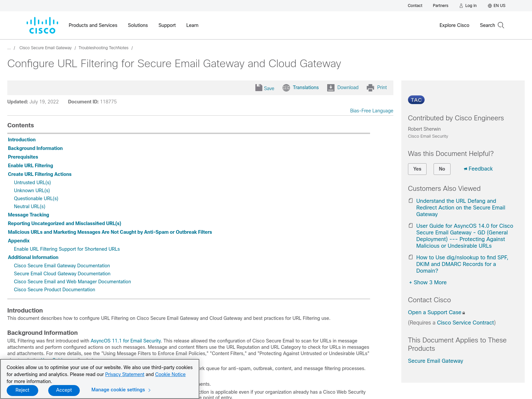The height and width of the screenshot is (399, 532).
Task: Expand breadcrumb ellipsis
Action: click(9, 48)
